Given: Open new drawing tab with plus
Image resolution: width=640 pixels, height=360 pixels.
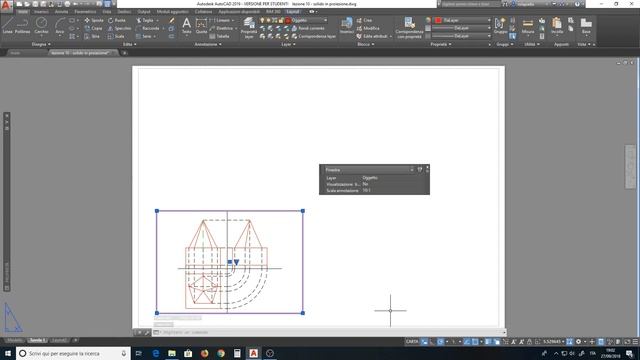Looking at the screenshot, I should tap(124, 53).
